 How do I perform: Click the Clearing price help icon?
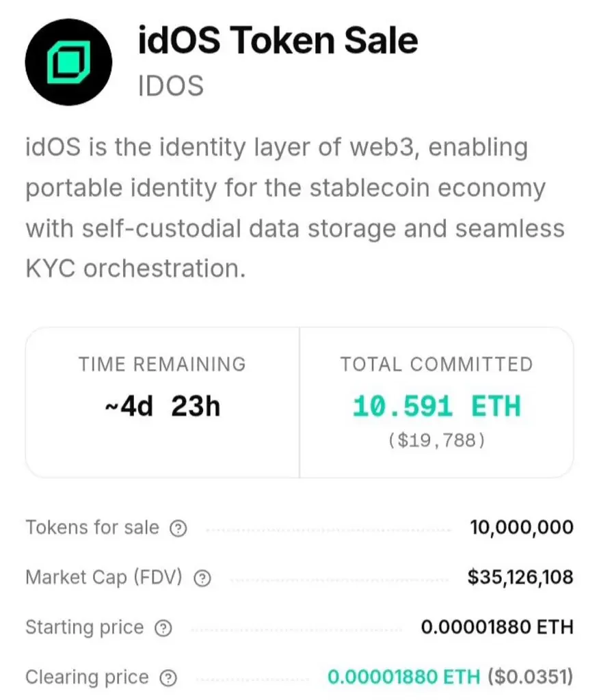click(168, 678)
